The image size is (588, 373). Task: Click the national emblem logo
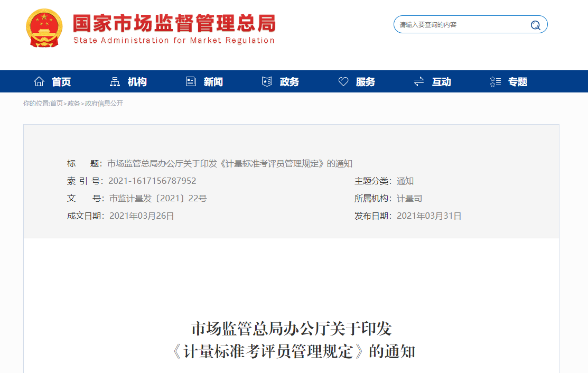(44, 28)
